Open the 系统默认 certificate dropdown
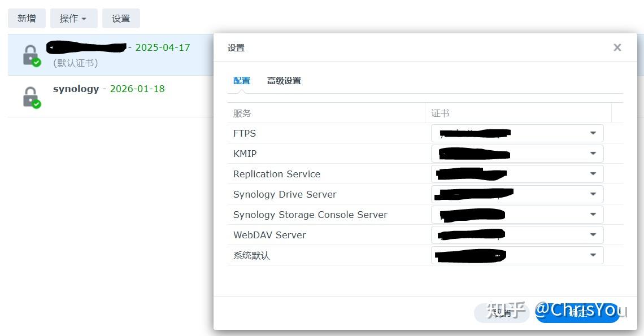 click(x=593, y=255)
